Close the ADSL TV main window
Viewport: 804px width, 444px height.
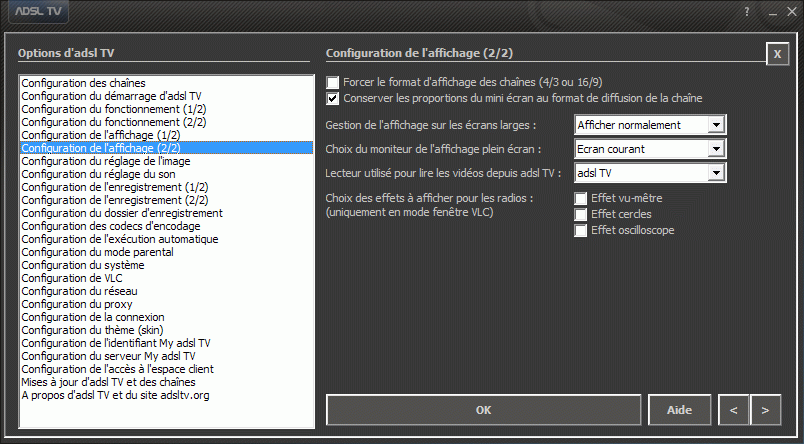tap(792, 11)
